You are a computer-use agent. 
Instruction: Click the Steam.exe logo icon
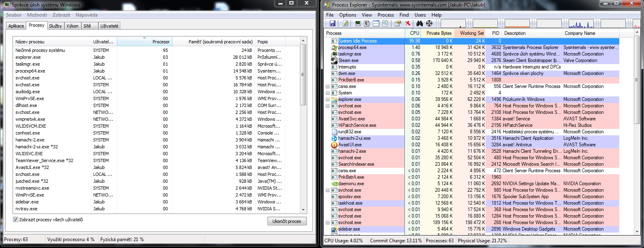coord(334,60)
